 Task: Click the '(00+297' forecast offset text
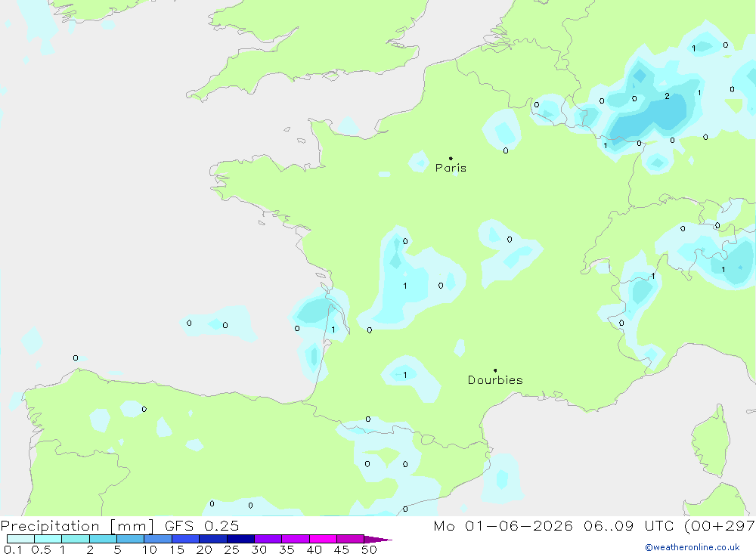tap(720, 526)
